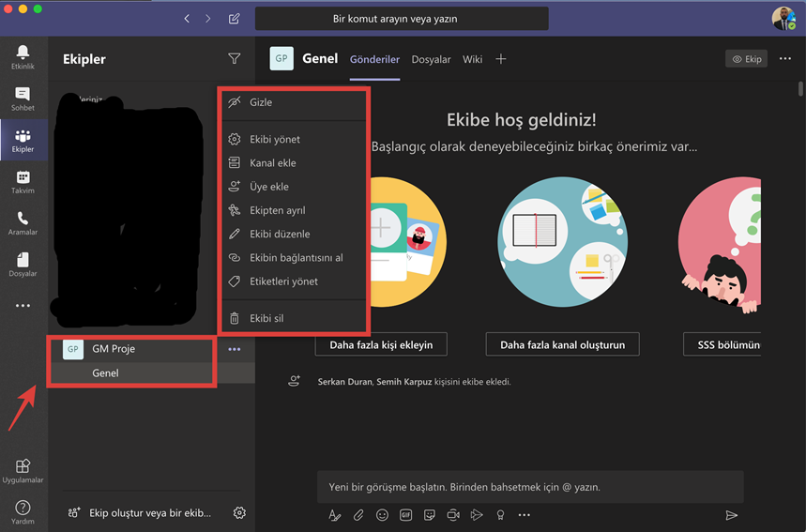
Task: Insert a sticker
Action: (x=429, y=515)
